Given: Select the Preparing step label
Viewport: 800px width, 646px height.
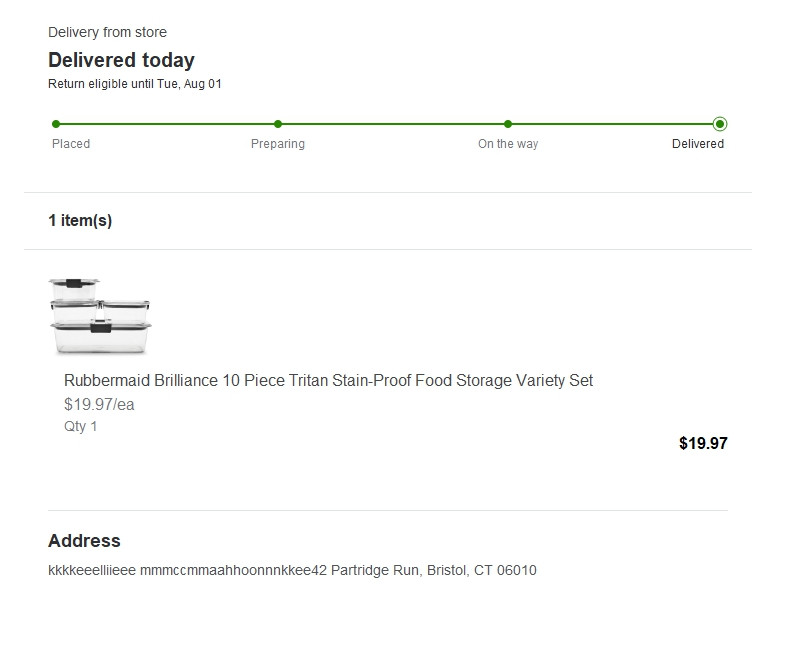Looking at the screenshot, I should coord(278,144).
